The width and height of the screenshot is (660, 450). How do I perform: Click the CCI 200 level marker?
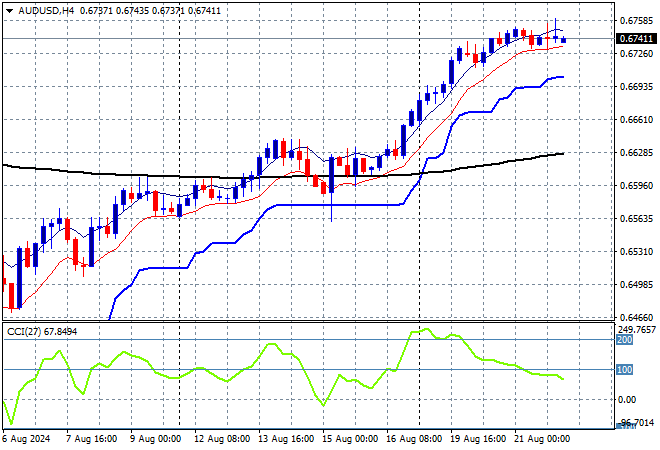point(625,340)
